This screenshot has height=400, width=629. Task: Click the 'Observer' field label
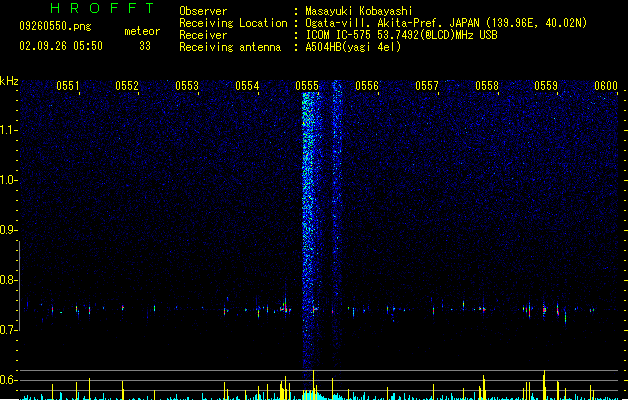[x=203, y=11]
